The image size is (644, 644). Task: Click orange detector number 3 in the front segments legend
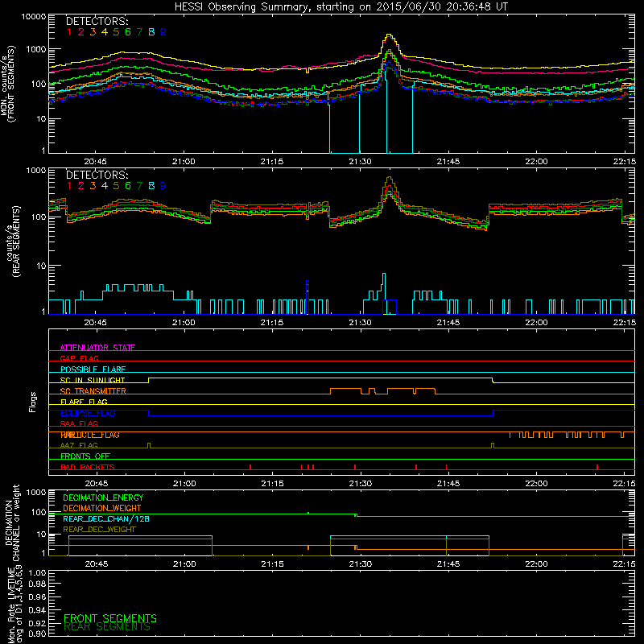click(93, 31)
